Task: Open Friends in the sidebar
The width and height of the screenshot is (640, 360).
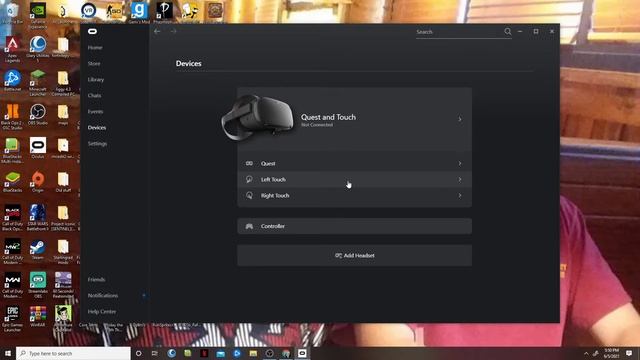Action: point(96,280)
